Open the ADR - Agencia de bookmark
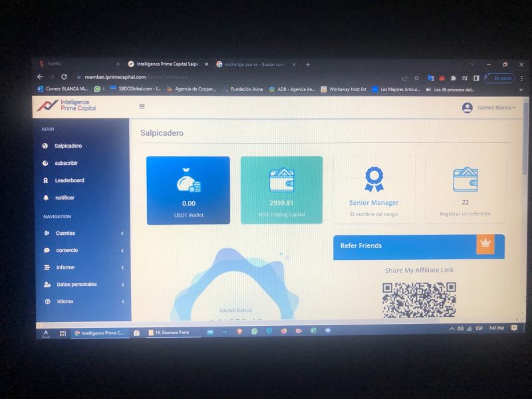532x399 pixels. tap(292, 90)
